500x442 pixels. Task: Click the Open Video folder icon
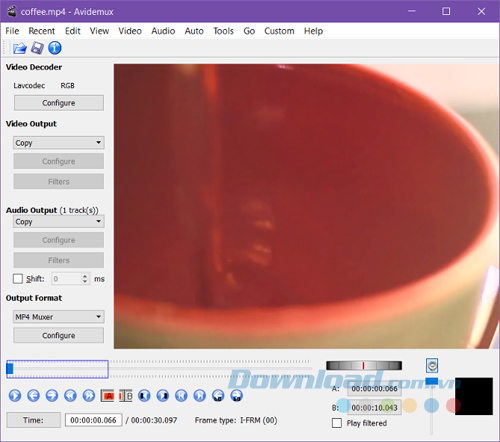click(20, 48)
